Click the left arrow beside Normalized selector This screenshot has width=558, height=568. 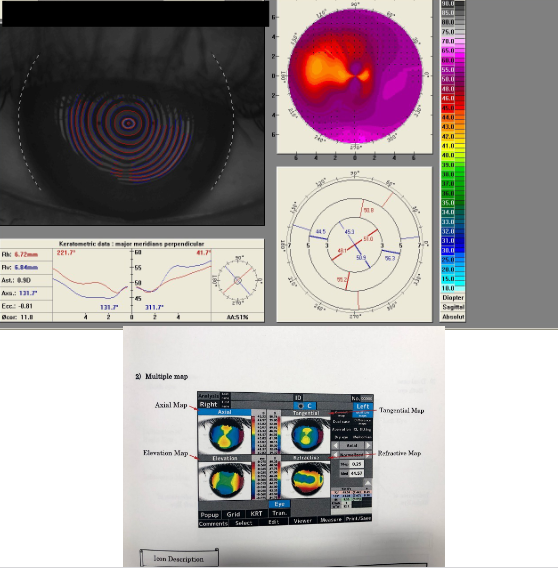pyautogui.click(x=335, y=455)
